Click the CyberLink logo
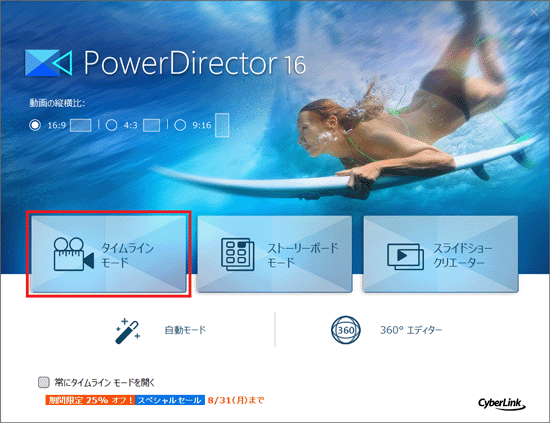550x423 pixels. pyautogui.click(x=502, y=404)
